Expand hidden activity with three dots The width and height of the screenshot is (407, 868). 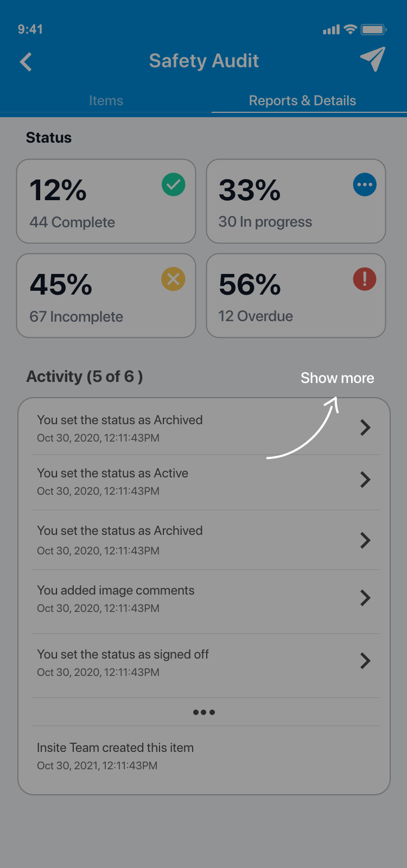[204, 712]
